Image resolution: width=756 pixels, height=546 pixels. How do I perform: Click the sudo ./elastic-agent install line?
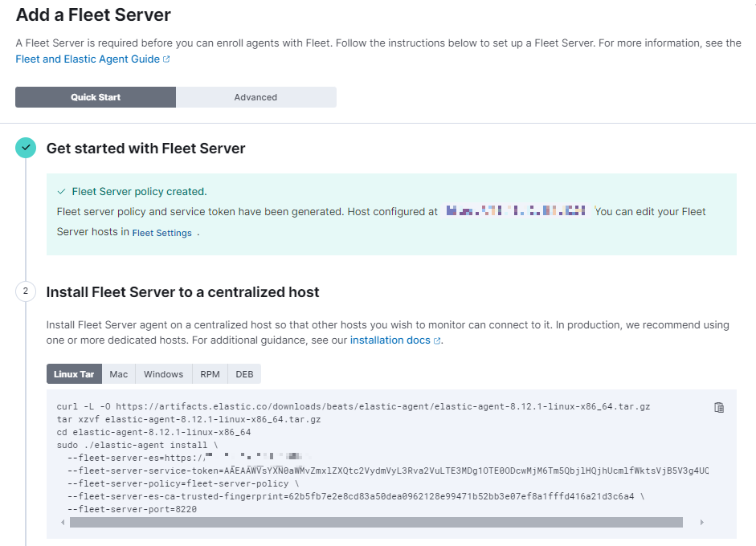click(x=137, y=446)
